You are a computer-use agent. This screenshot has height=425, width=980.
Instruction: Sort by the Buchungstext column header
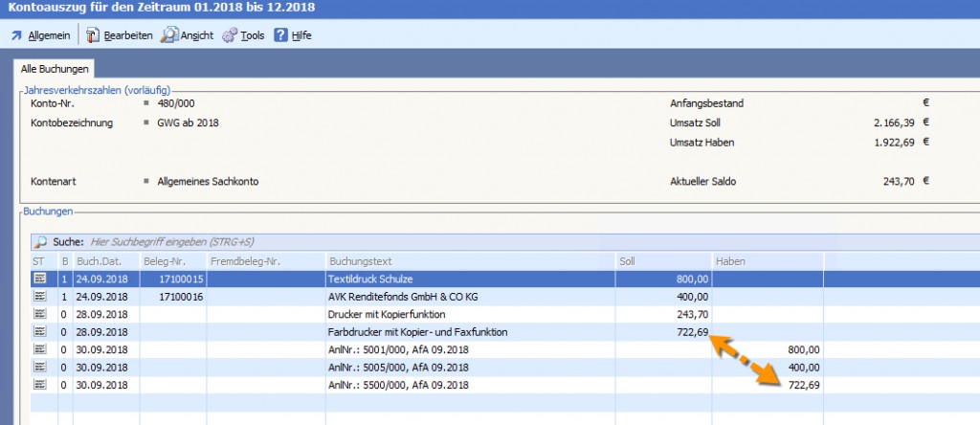(364, 260)
